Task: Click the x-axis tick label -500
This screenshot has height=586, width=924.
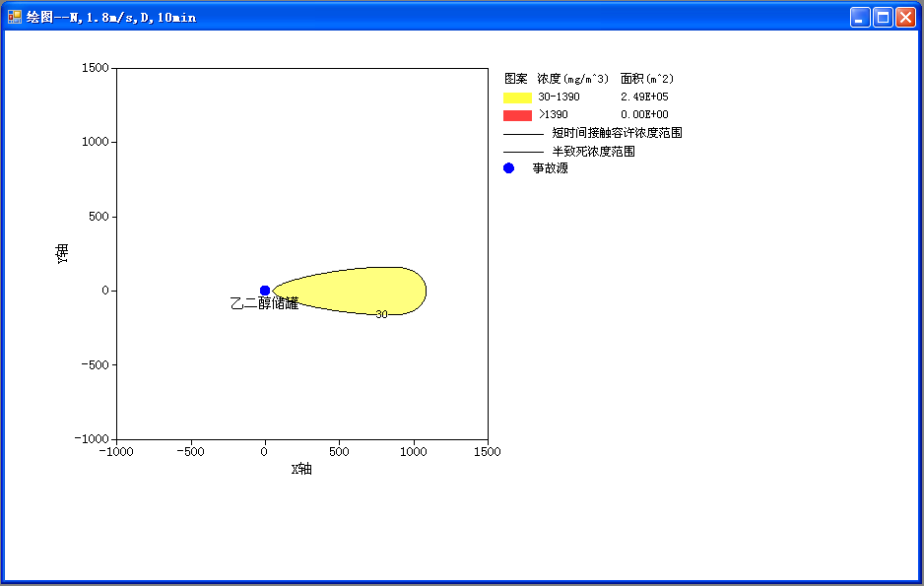Action: pos(190,452)
